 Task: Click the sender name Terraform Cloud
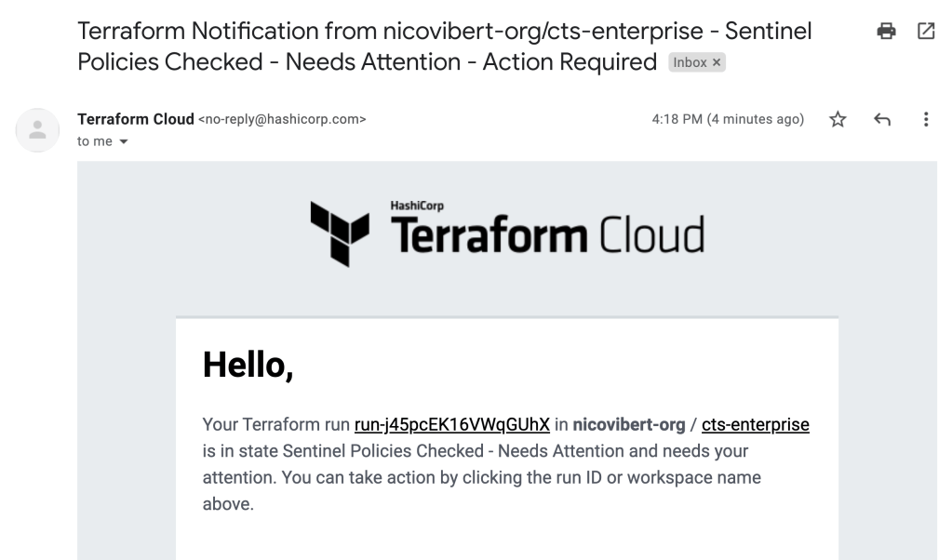pyautogui.click(x=136, y=119)
